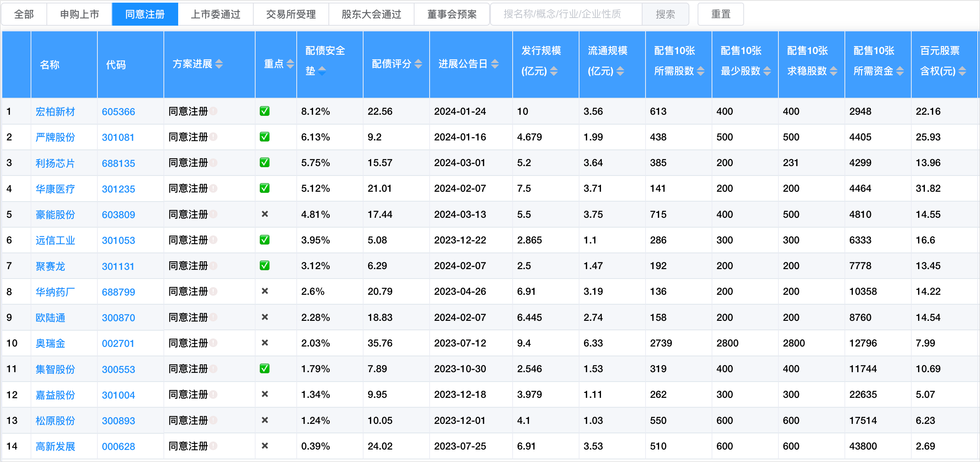
Task: Focus the 搜名称/概念/行业 search field
Action: tap(566, 14)
